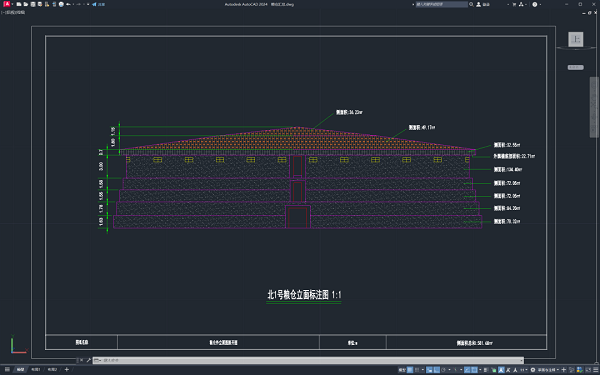This screenshot has height=375, width=600.
Task: Click the search magnifier icon in title bar
Action: pyautogui.click(x=471, y=4)
